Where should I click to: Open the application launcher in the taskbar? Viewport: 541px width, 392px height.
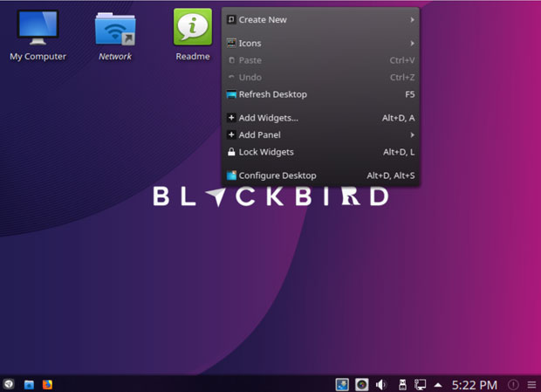pyautogui.click(x=9, y=384)
